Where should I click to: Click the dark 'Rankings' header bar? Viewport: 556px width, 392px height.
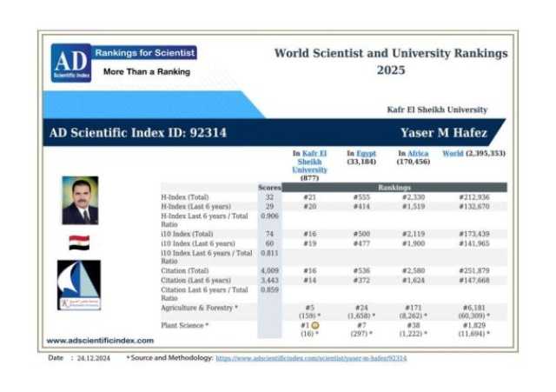coord(394,188)
